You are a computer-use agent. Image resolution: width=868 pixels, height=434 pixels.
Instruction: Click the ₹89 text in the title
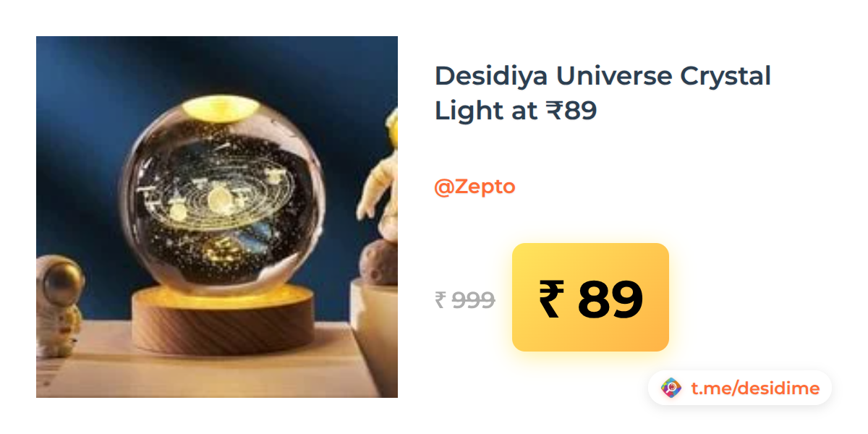click(x=571, y=111)
